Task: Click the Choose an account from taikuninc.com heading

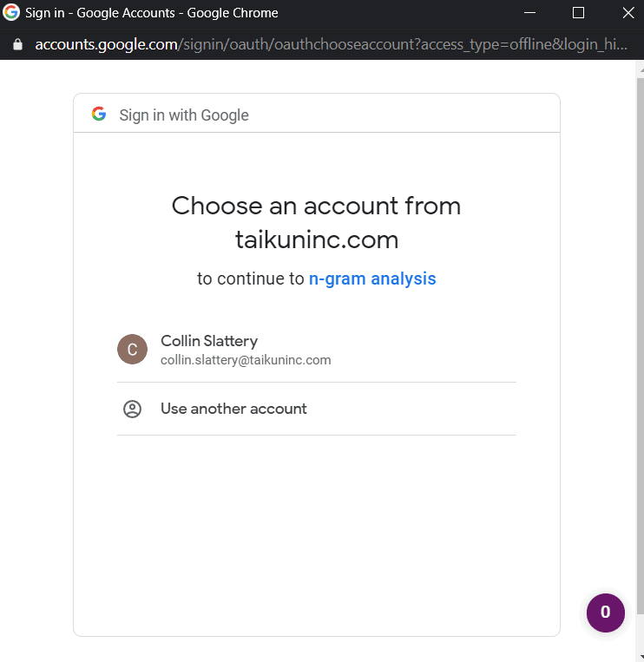Action: point(316,222)
